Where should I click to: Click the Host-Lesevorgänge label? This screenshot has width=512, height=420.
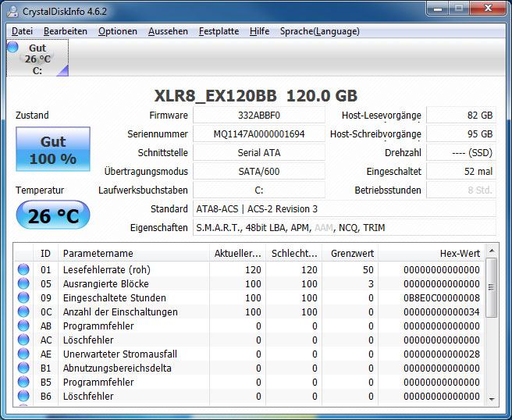(382, 116)
